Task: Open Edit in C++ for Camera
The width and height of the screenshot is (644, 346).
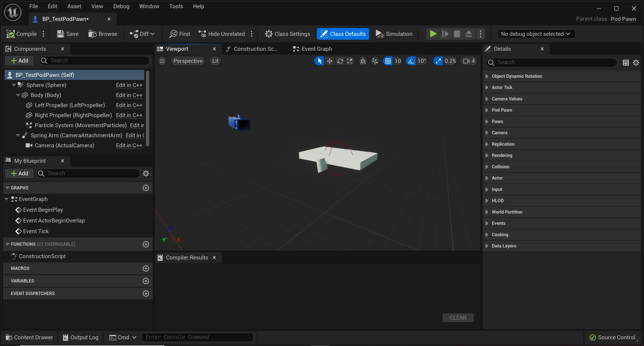Action: (x=129, y=145)
